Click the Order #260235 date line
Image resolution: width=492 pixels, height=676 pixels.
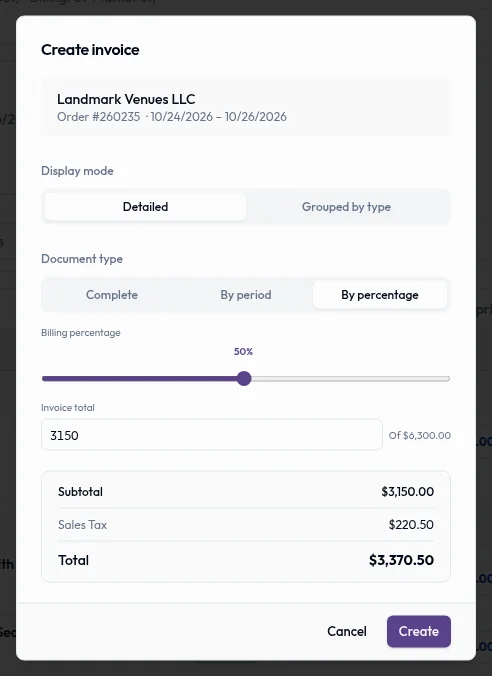click(x=172, y=117)
